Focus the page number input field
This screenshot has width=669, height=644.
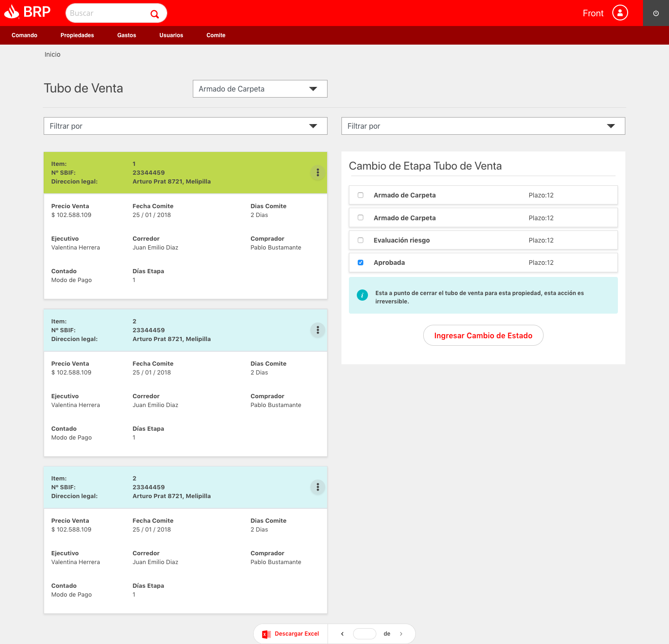(365, 634)
